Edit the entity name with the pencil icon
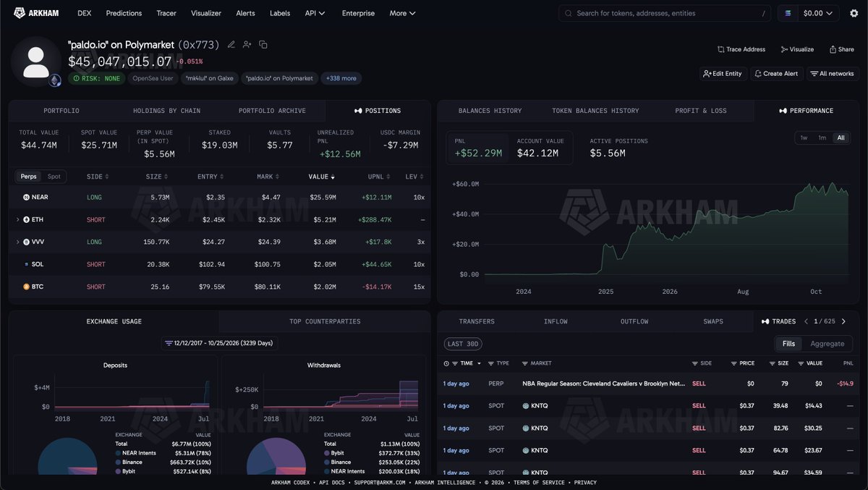This screenshot has height=490, width=868. [231, 45]
